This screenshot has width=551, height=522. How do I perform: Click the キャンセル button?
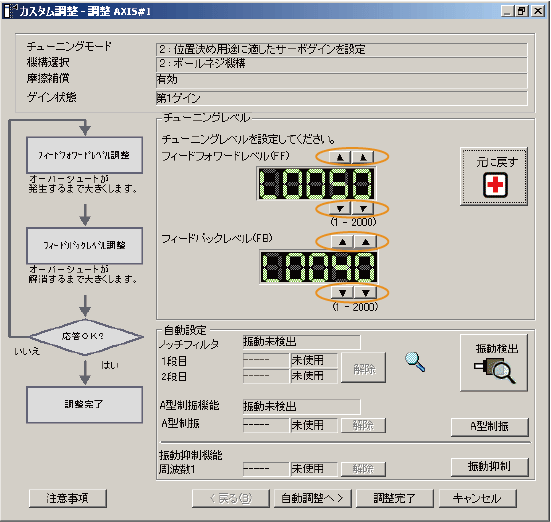[x=478, y=498]
